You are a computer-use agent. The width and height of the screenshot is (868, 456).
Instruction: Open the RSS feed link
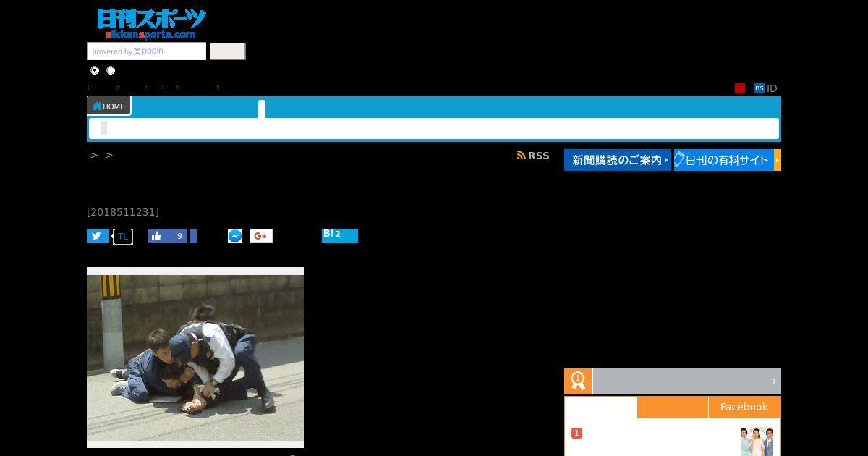coord(533,156)
